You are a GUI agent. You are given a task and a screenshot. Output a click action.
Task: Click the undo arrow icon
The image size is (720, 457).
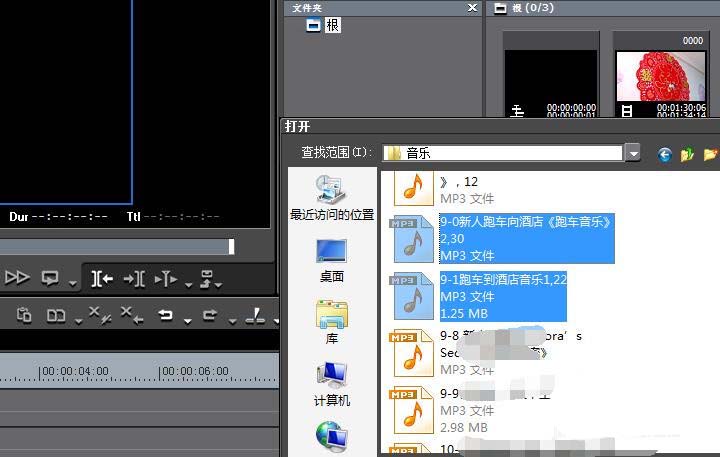(x=166, y=315)
